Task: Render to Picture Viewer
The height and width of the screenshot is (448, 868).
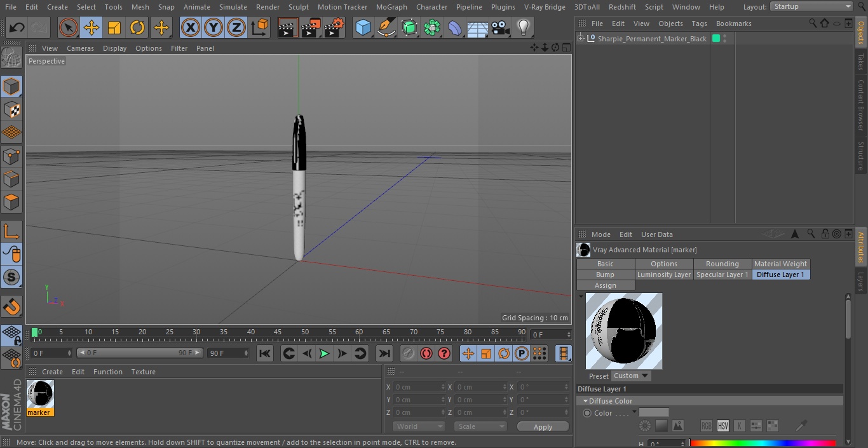Action: [311, 27]
